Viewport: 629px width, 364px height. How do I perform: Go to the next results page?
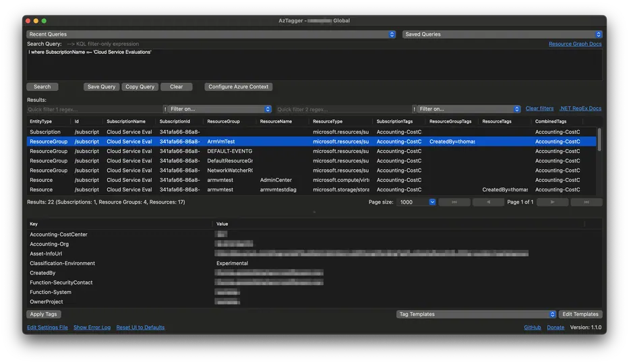tap(552, 202)
